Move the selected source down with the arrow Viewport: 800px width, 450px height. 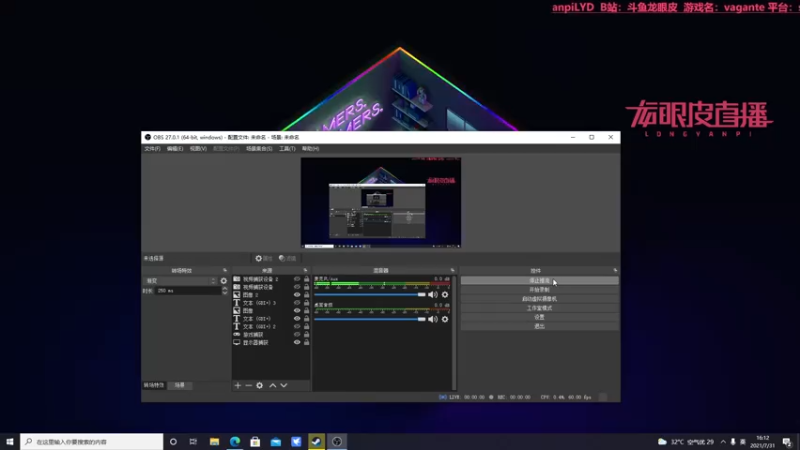tap(284, 385)
